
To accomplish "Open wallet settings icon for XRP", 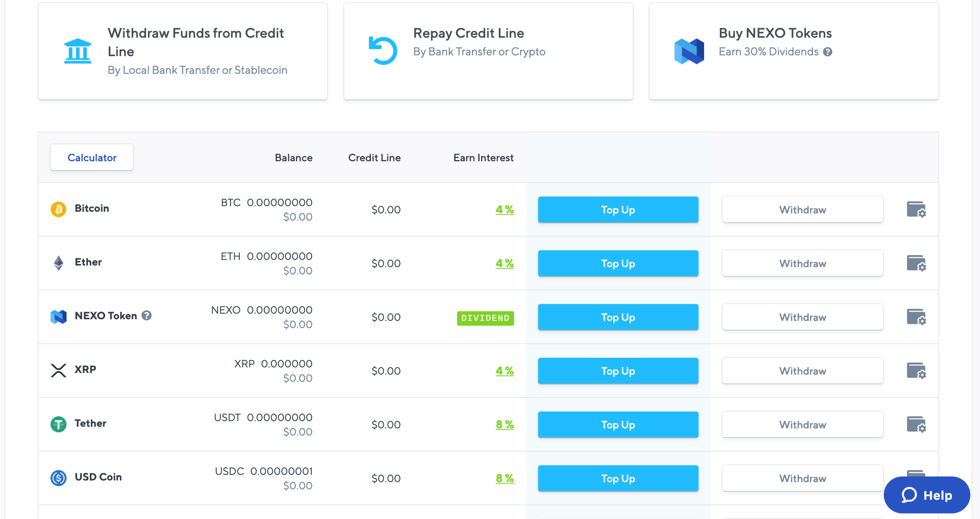I will click(916, 371).
